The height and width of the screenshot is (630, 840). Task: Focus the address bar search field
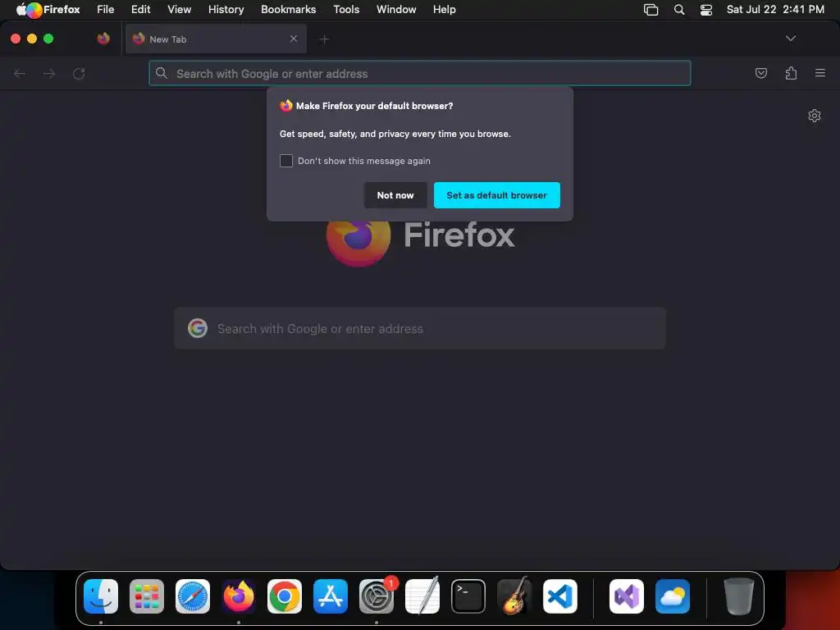point(420,73)
